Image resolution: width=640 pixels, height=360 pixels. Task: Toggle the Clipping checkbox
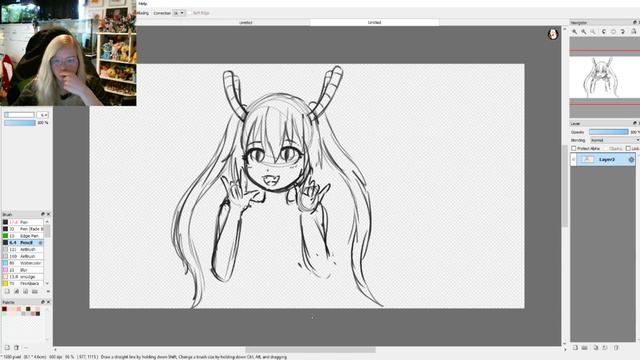point(606,148)
